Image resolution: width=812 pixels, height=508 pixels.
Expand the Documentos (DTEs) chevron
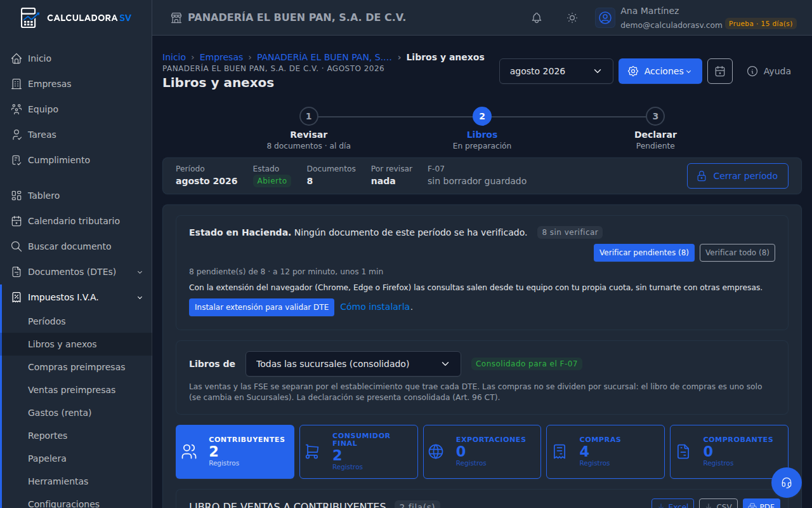pos(140,272)
